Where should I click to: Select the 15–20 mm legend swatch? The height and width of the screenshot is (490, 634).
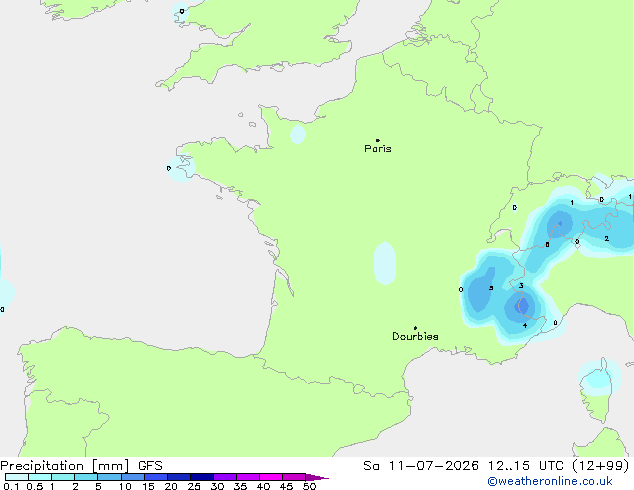[x=156, y=477]
